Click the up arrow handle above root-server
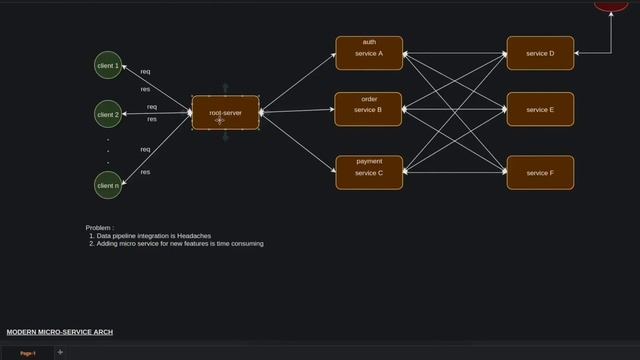Image resolution: width=640 pixels, height=360 pixels. pos(225,87)
